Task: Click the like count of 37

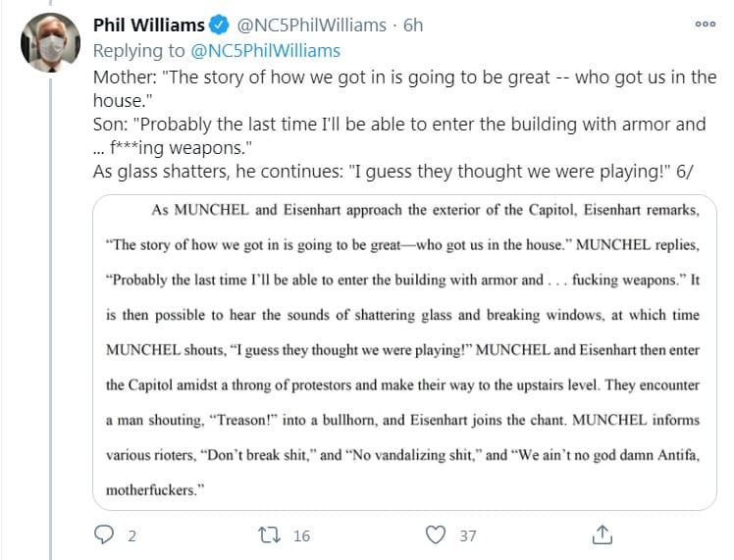Action: [468, 535]
